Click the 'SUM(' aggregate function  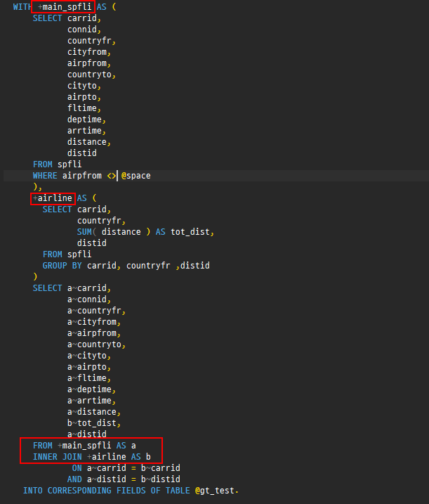click(x=86, y=232)
